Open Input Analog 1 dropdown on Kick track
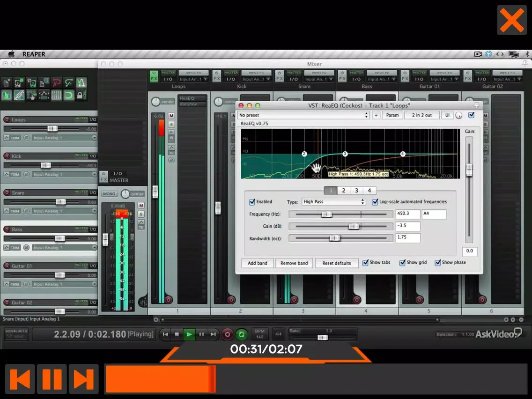 pyautogui.click(x=65, y=174)
